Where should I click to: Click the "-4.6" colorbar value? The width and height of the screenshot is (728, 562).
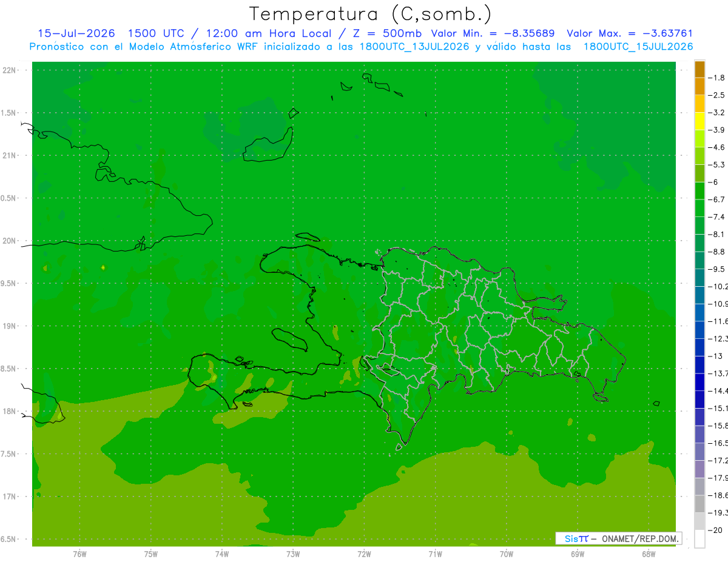pos(716,147)
